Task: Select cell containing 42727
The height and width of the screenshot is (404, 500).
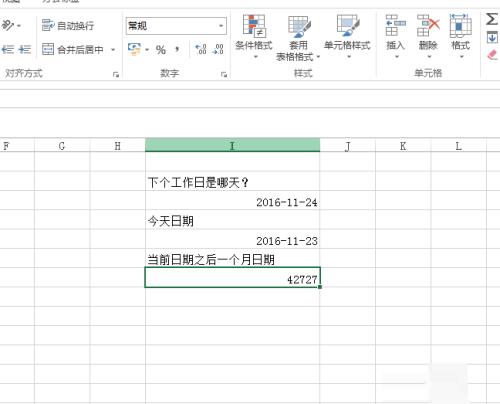Action: (232, 277)
